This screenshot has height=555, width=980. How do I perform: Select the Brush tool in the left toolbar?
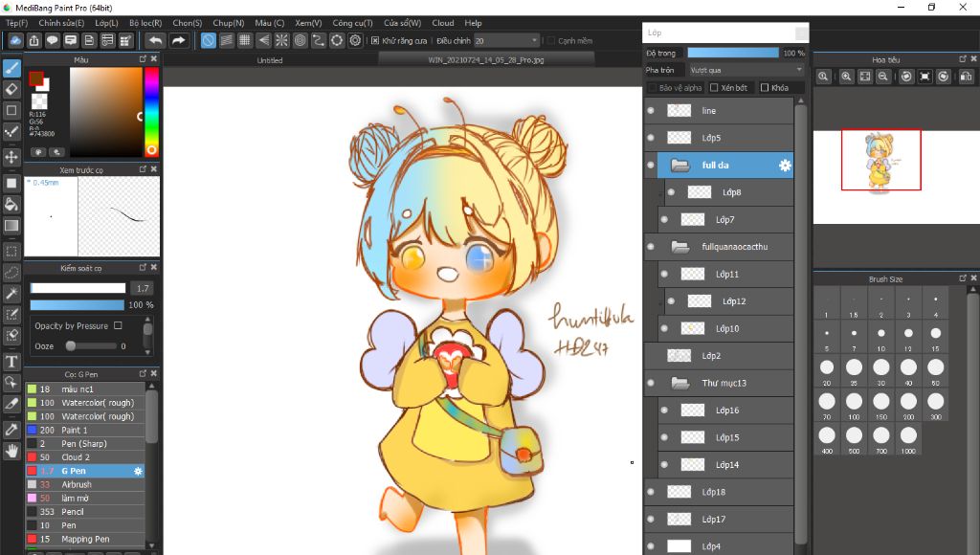coord(11,68)
